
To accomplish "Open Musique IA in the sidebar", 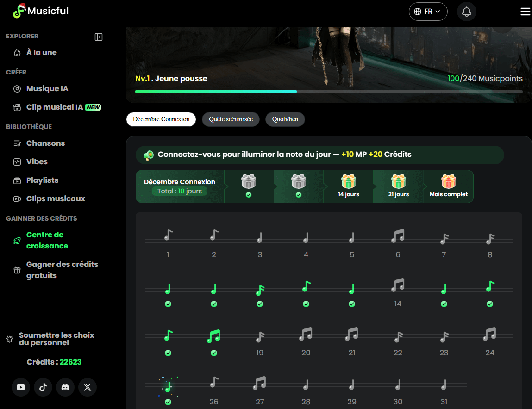I will click(47, 89).
